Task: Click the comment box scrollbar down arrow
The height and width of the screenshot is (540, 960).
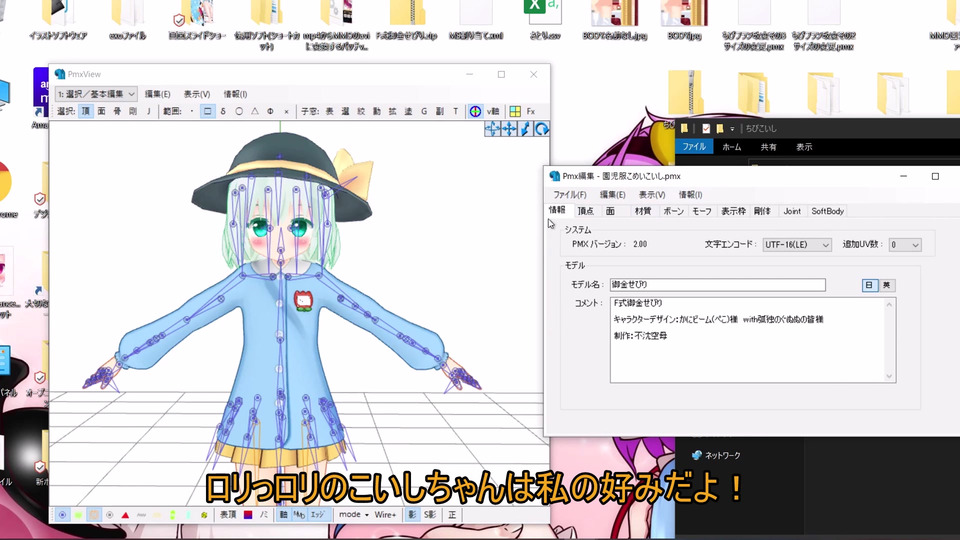Action: coord(890,377)
